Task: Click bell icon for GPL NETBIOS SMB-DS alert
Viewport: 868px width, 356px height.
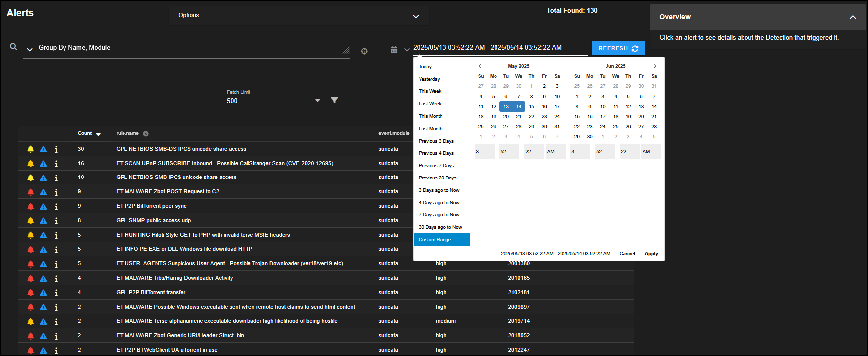Action: click(31, 149)
